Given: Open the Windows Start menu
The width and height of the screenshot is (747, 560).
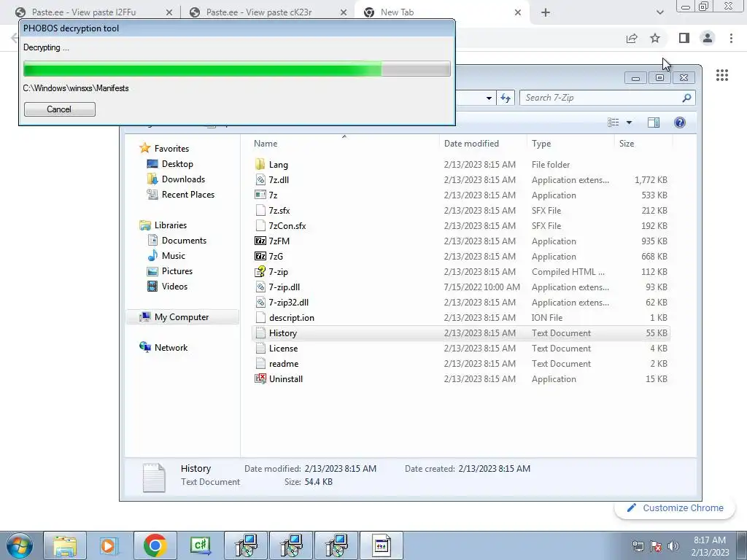Looking at the screenshot, I should pos(20,545).
